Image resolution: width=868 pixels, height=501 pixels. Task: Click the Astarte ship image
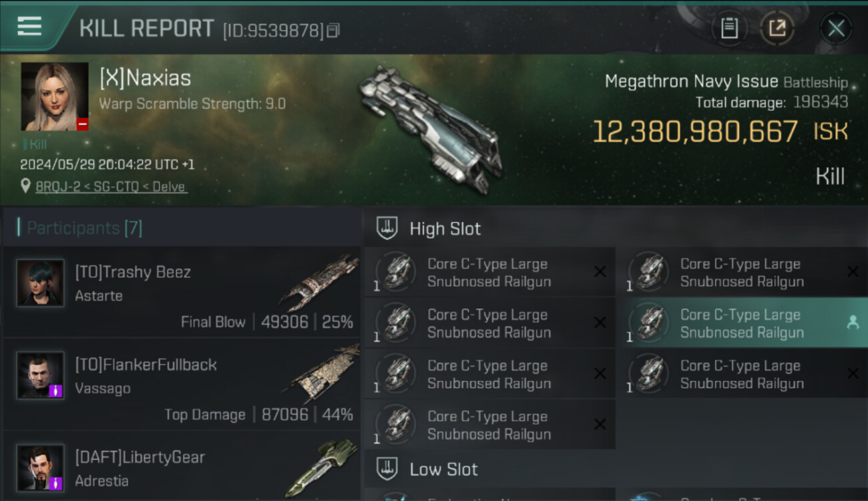pos(319,283)
